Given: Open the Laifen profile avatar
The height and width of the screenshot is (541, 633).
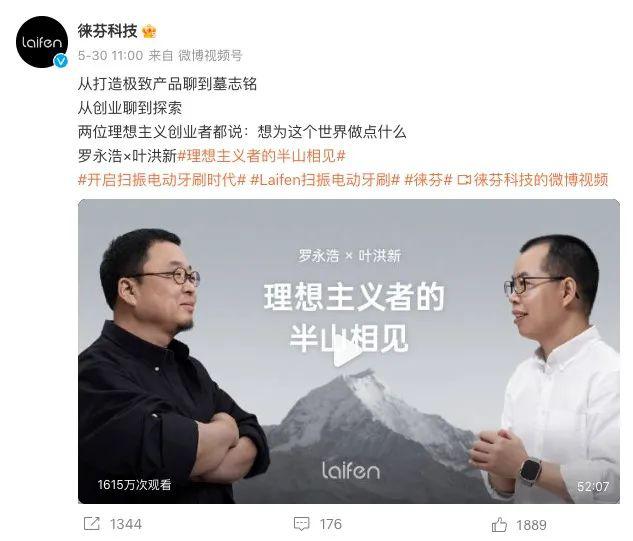Looking at the screenshot, I should [42, 42].
